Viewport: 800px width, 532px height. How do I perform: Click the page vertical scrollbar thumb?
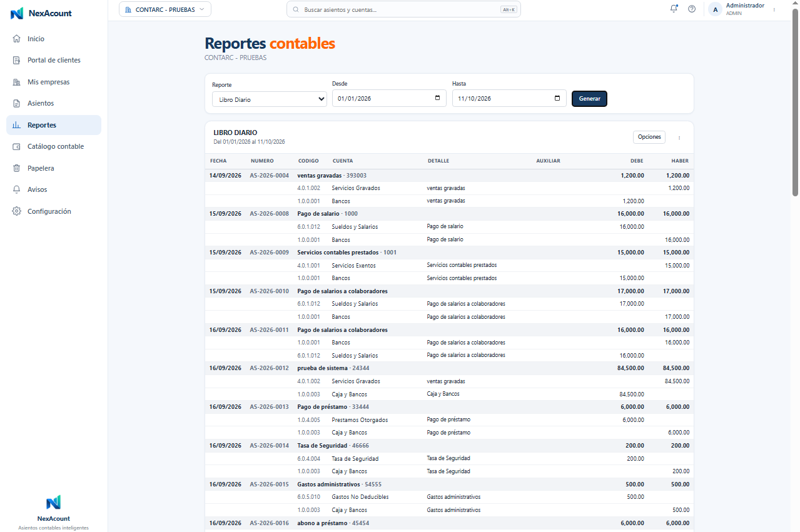coord(796,104)
